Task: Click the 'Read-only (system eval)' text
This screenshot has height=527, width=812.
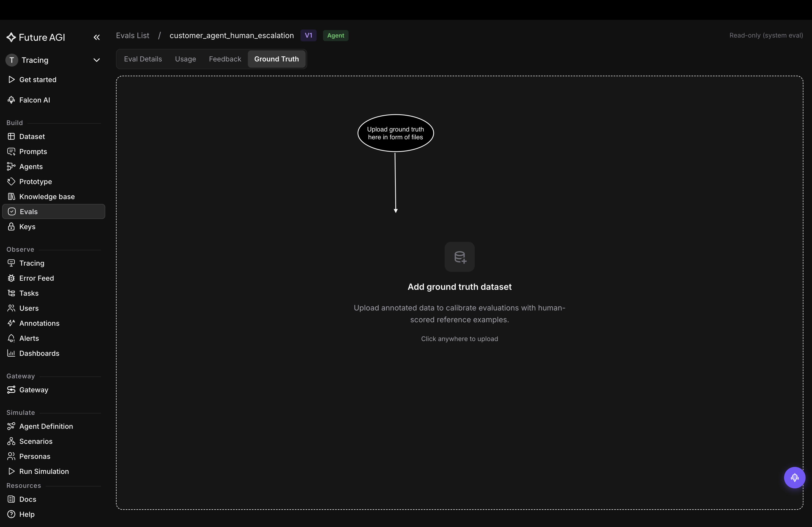Action: coord(766,35)
